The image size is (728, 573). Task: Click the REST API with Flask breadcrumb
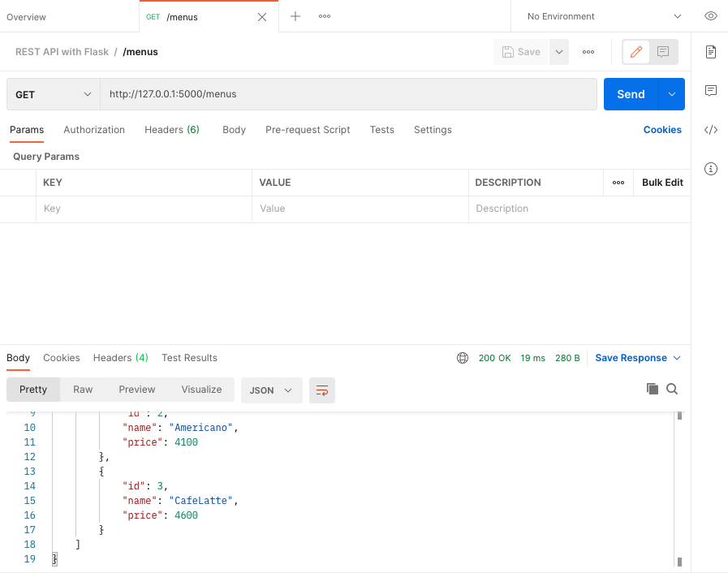(x=62, y=52)
